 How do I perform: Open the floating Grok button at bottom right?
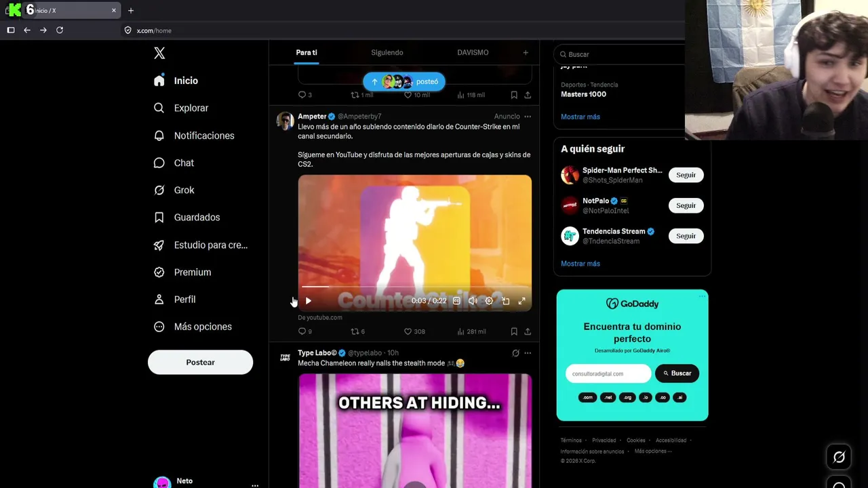(839, 457)
